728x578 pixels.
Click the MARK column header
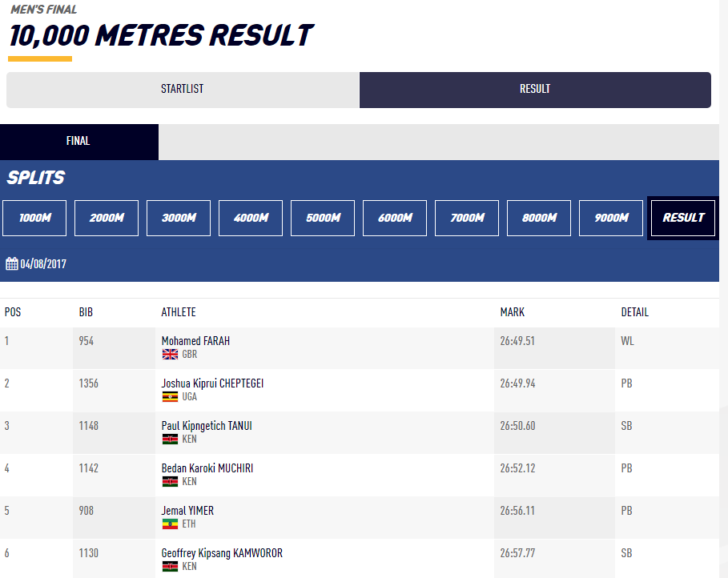click(513, 312)
